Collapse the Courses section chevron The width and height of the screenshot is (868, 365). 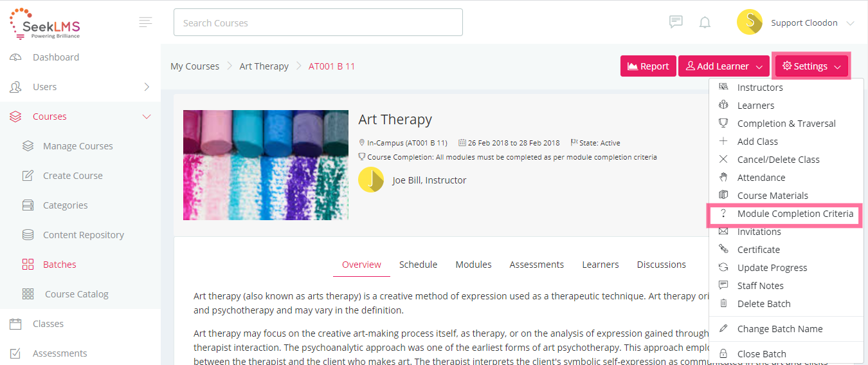(147, 117)
